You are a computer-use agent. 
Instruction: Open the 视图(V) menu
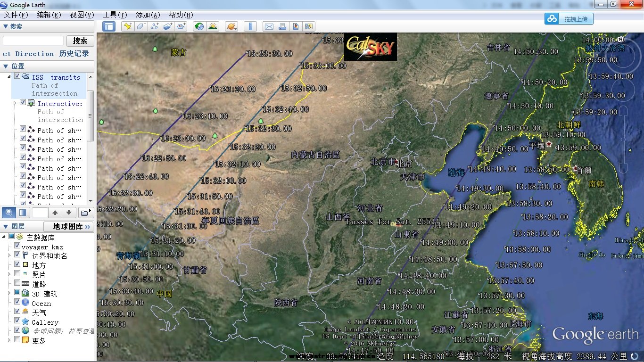(82, 15)
